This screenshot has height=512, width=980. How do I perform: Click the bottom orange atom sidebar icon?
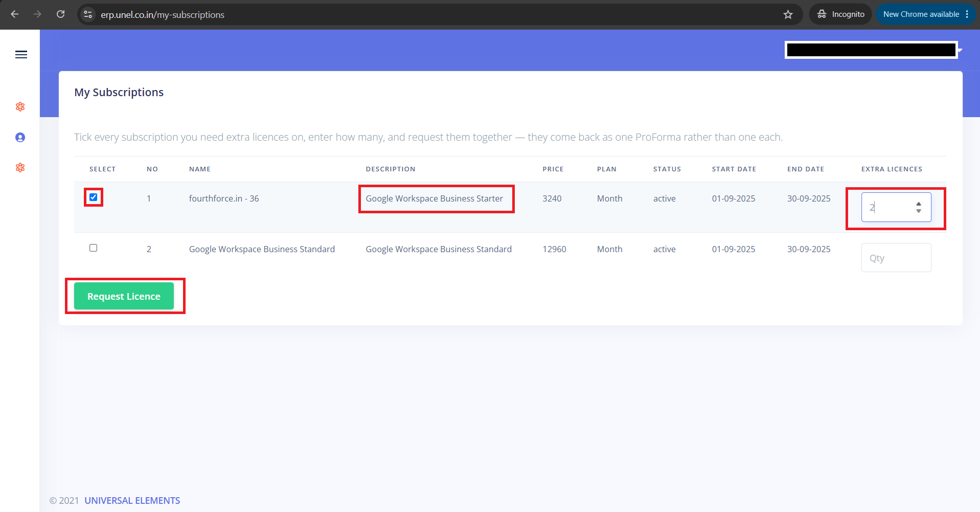[x=20, y=167]
